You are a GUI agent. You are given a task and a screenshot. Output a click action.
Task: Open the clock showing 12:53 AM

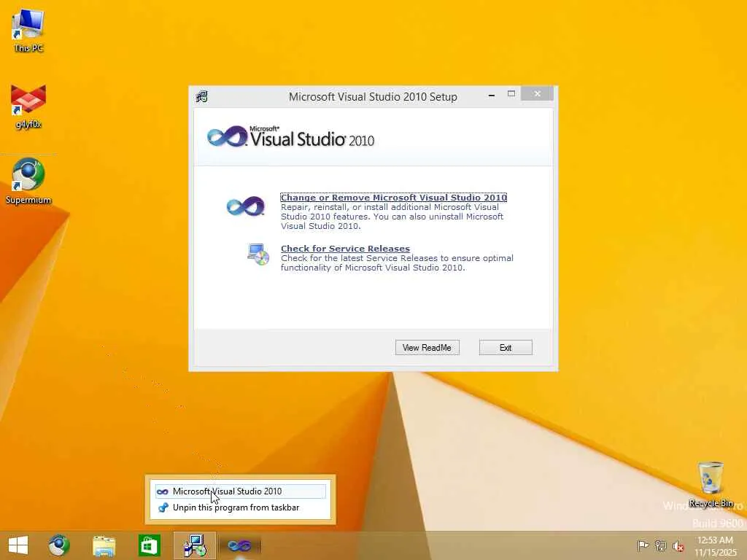tap(715, 546)
